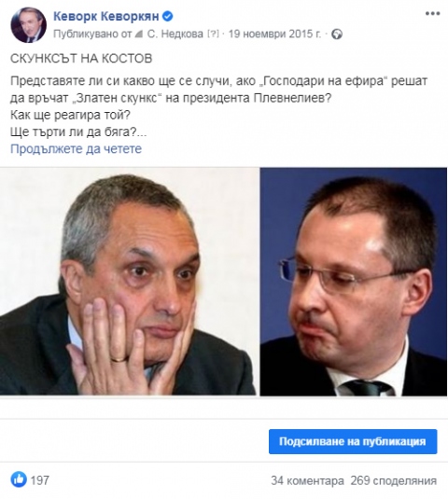Click the blue thumbs-up like reaction icon

[19, 479]
